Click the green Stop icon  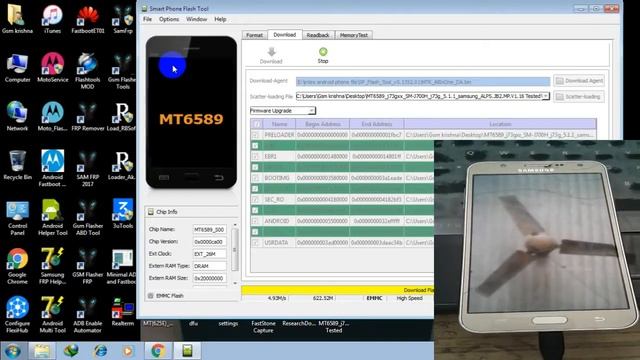point(323,51)
